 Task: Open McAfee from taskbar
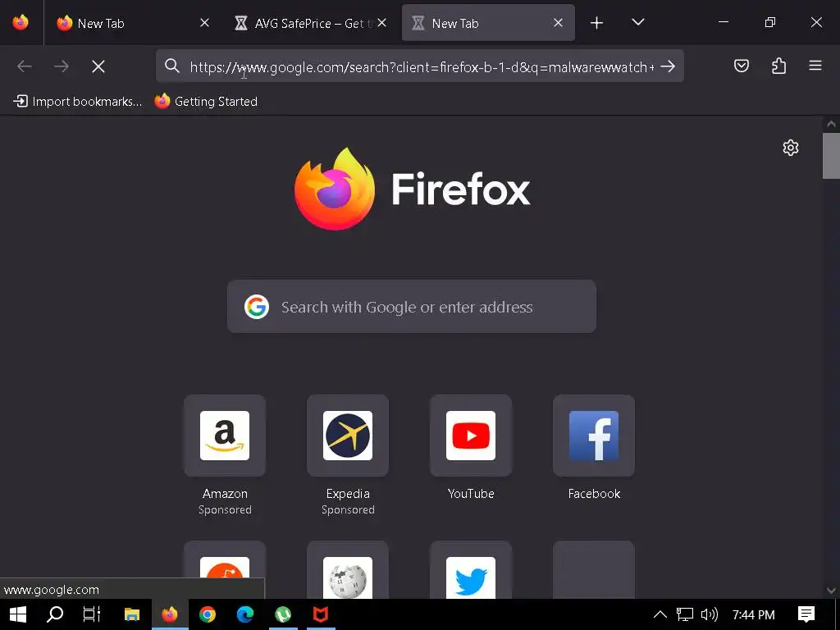tap(321, 614)
